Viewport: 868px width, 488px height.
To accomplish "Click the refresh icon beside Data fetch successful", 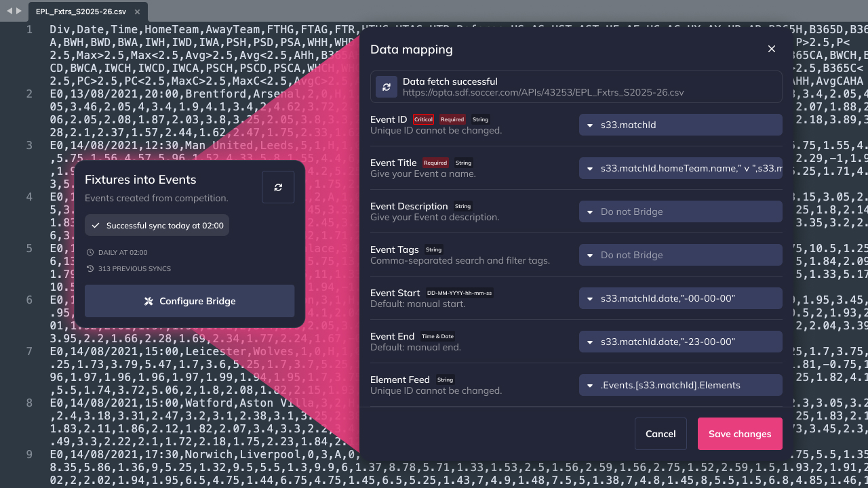I will (x=387, y=87).
